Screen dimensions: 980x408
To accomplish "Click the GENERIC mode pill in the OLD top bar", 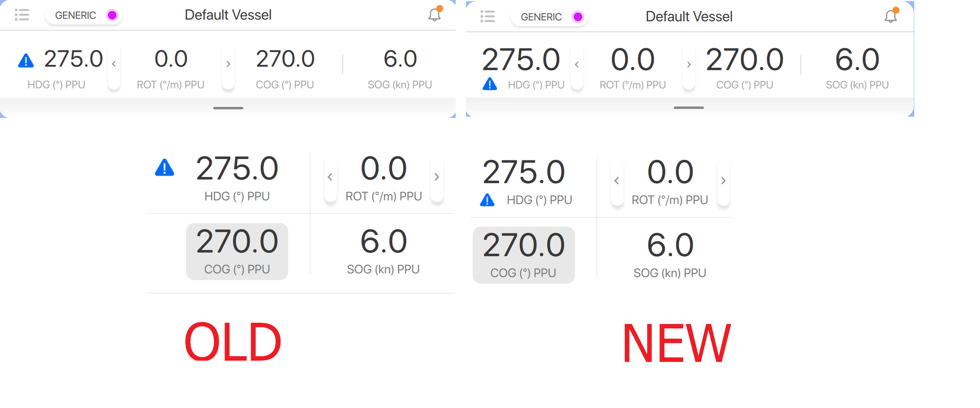I will [x=83, y=16].
